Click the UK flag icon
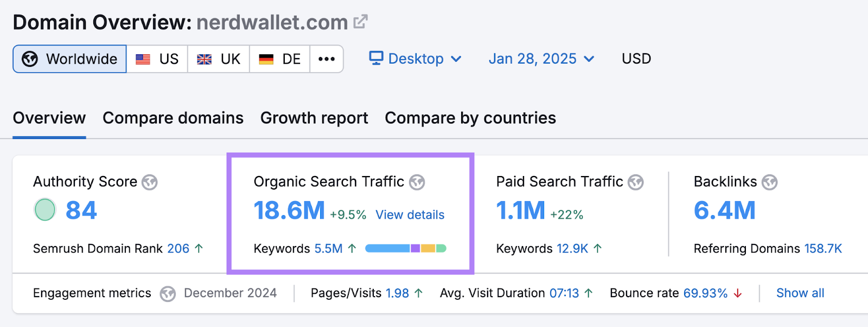Screen dimensions: 868x327 coord(204,59)
